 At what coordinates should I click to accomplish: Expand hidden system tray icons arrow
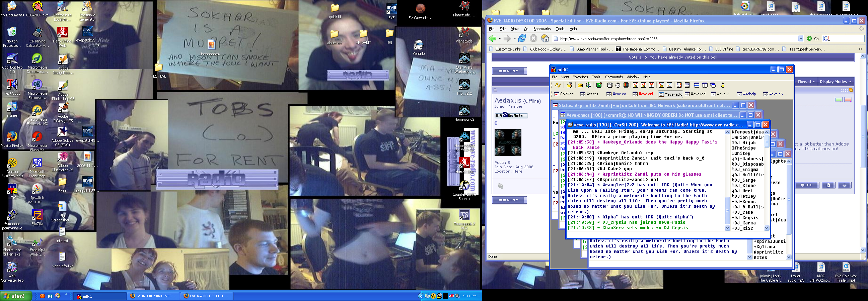click(x=421, y=296)
